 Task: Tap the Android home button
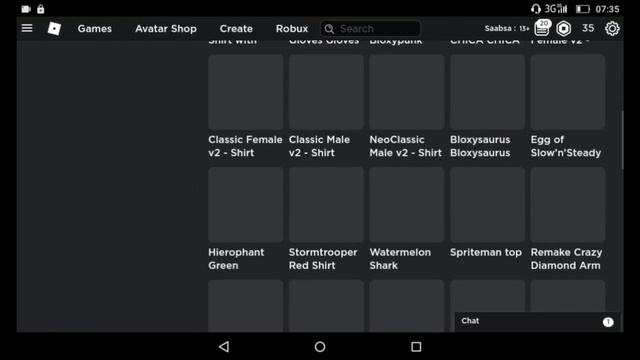point(320,347)
